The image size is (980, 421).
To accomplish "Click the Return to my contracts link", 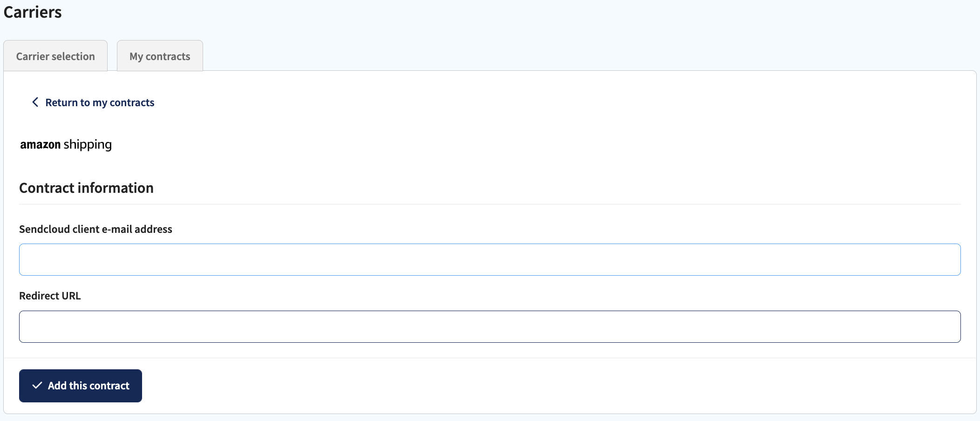I will pos(99,102).
